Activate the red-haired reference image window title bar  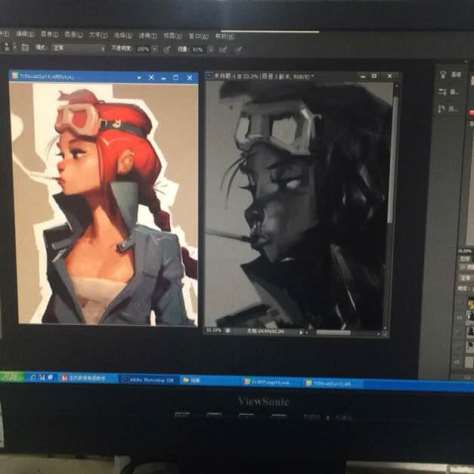tap(104, 77)
